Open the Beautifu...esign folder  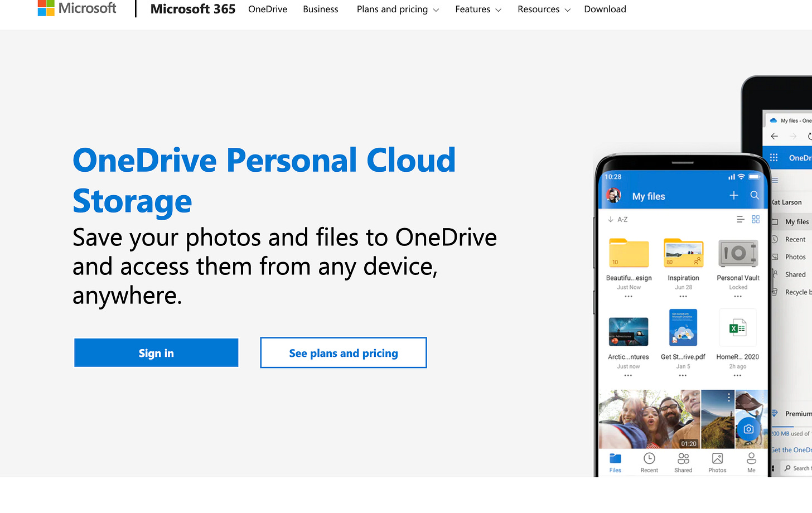coord(629,253)
